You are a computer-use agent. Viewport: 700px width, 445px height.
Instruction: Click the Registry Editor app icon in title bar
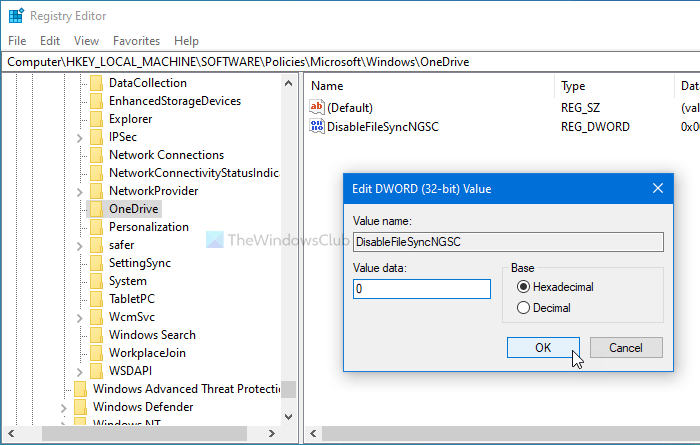[x=15, y=15]
